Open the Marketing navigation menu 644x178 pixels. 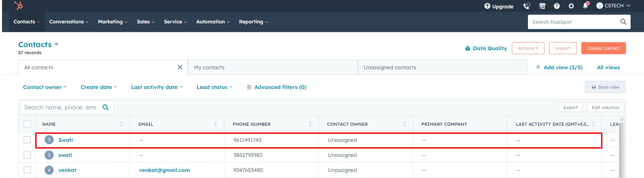[x=113, y=22]
